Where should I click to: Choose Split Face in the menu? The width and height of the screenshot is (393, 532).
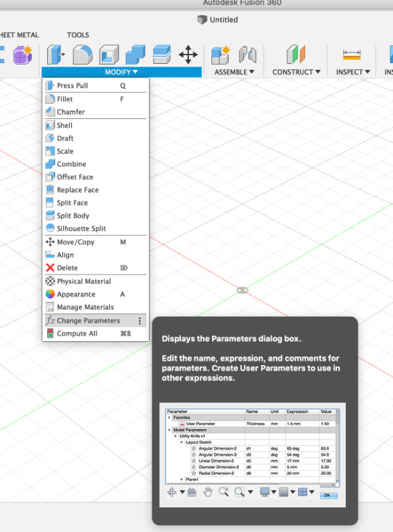pyautogui.click(x=96, y=203)
